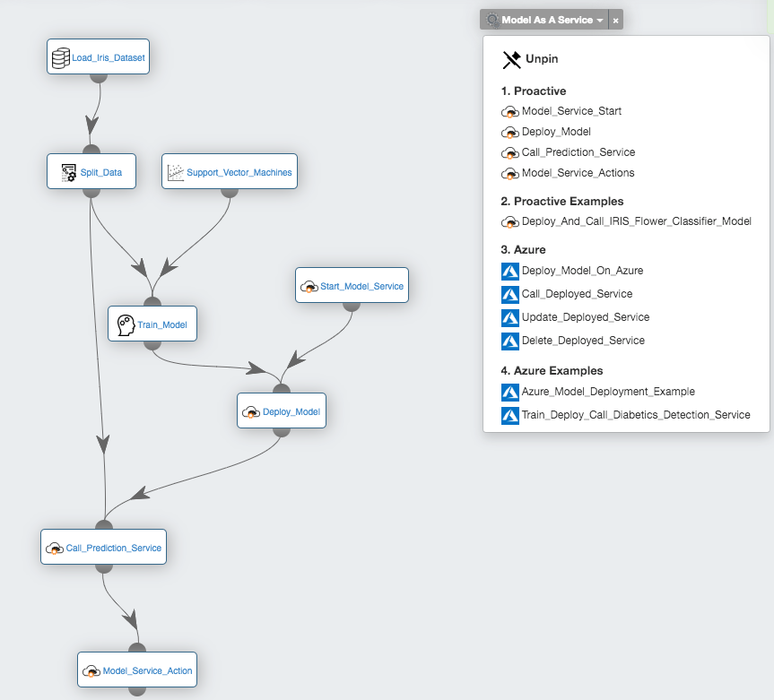The width and height of the screenshot is (774, 700).
Task: Click cloud icon beside Model_Service_Start
Action: pos(510,112)
